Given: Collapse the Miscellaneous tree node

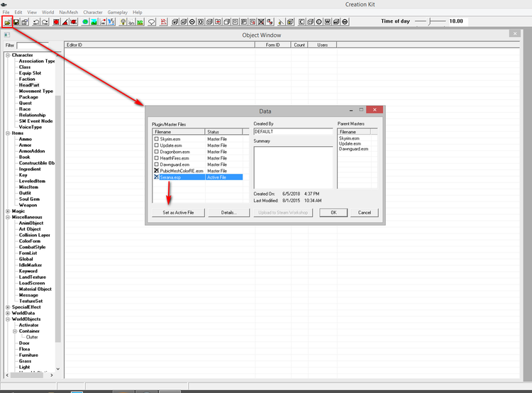Looking at the screenshot, I should pos(8,217).
